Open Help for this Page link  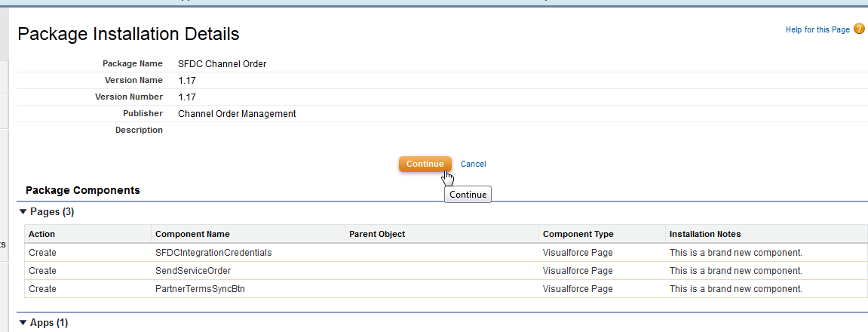817,30
